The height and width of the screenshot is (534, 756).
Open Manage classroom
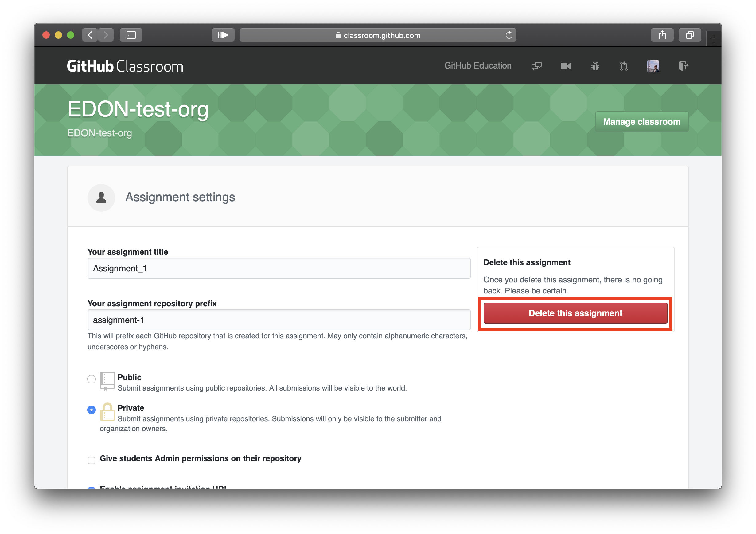point(641,122)
